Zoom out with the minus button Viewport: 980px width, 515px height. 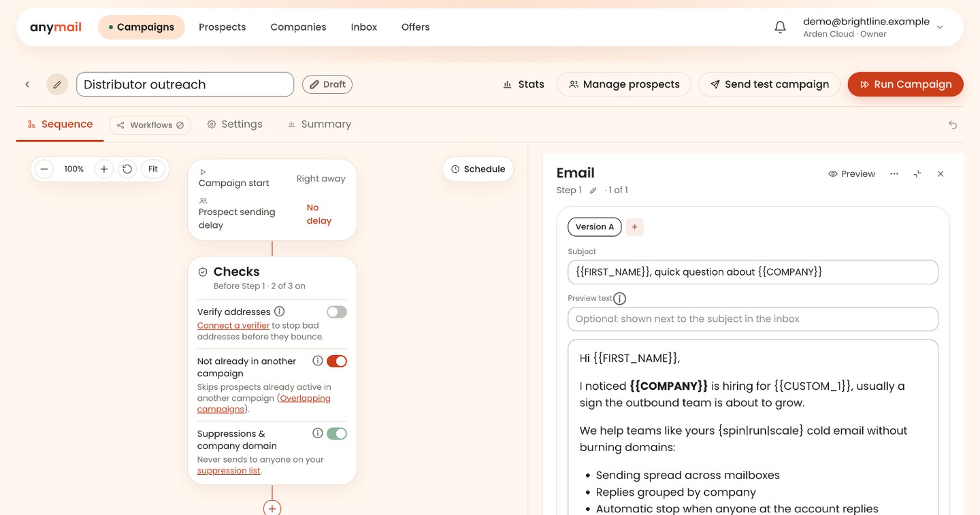coord(44,169)
